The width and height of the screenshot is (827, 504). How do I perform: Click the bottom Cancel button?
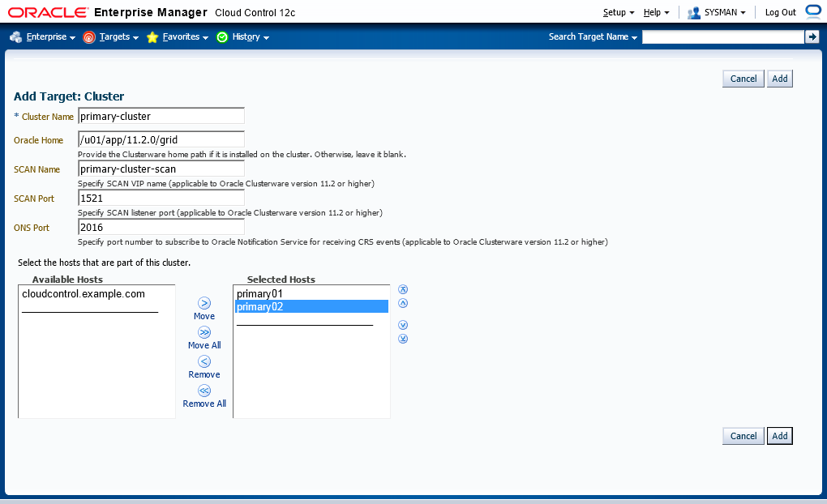743,436
